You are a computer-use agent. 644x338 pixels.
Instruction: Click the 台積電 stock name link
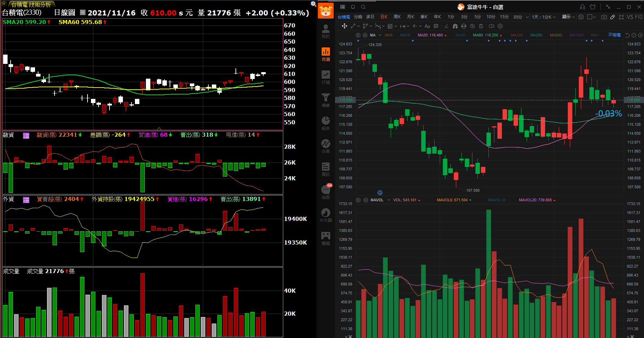tap(344, 17)
